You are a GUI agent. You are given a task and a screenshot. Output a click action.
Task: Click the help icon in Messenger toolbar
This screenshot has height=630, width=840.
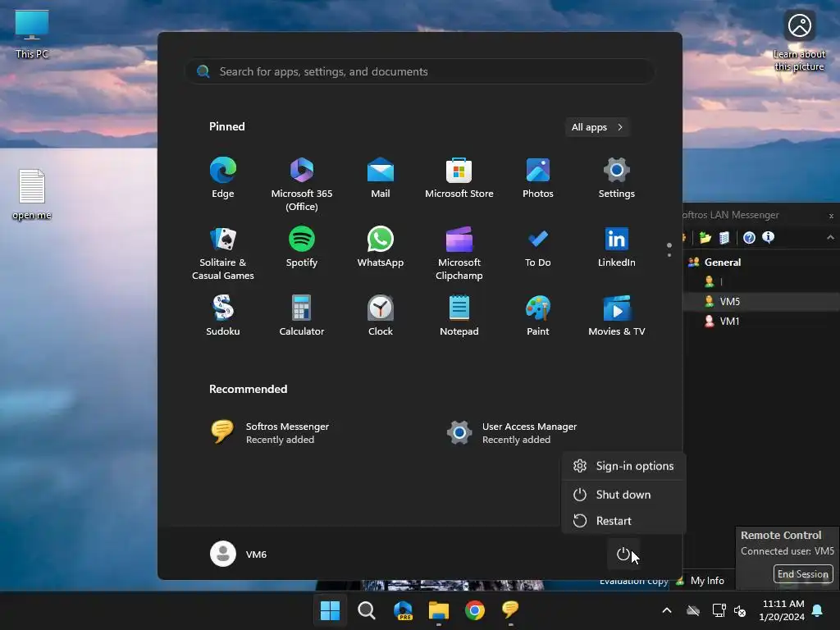[749, 237]
